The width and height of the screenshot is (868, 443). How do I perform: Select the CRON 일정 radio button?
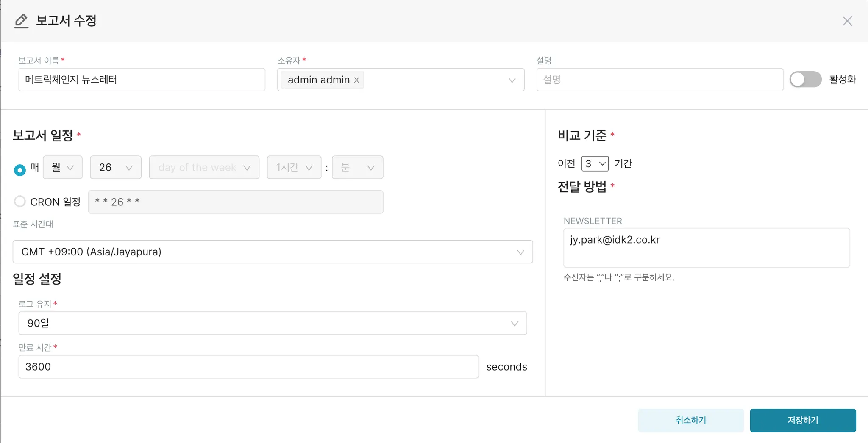tap(20, 201)
